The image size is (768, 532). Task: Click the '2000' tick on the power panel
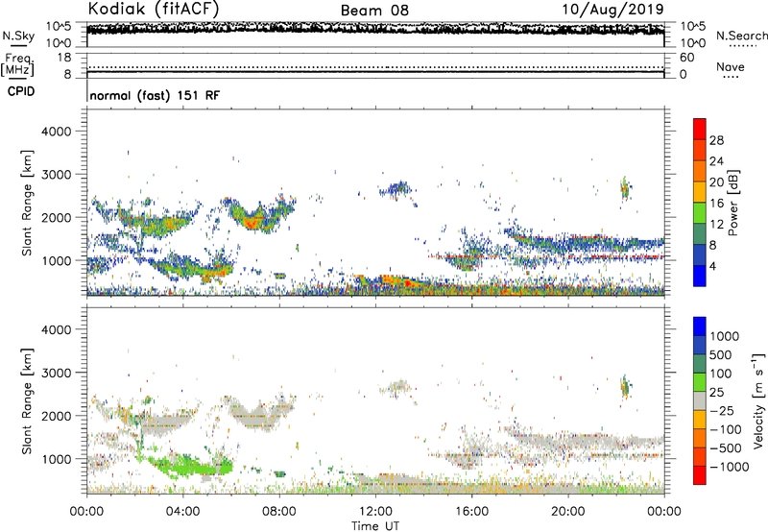point(57,217)
